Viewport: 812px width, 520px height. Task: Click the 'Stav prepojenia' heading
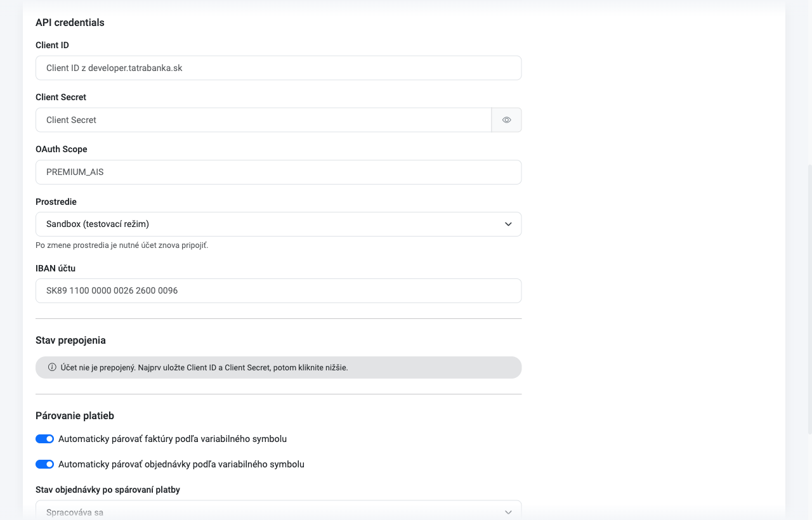click(70, 341)
